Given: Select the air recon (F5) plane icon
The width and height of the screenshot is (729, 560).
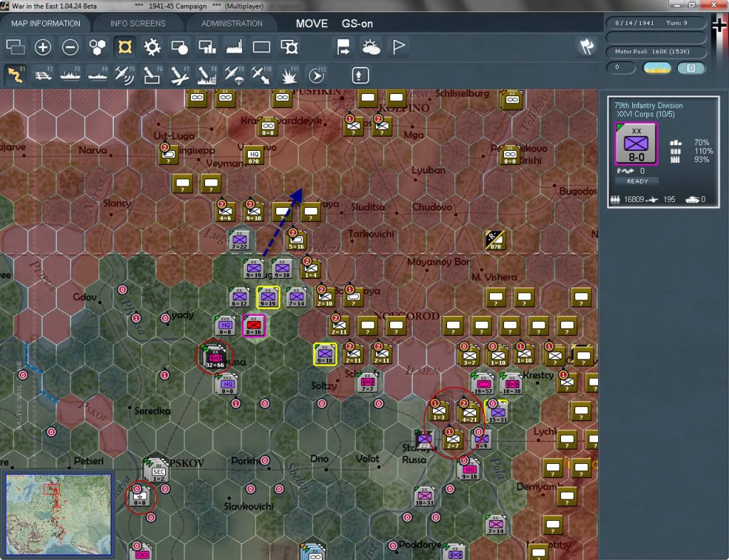Looking at the screenshot, I should [x=125, y=75].
